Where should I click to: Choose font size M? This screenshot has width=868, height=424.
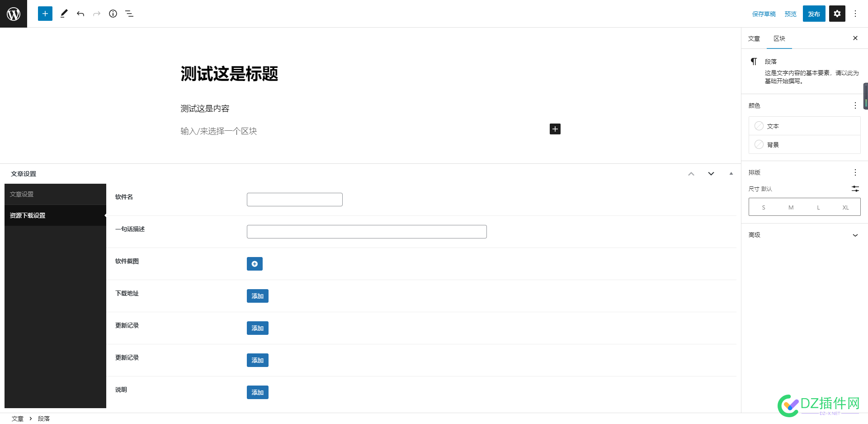(791, 207)
